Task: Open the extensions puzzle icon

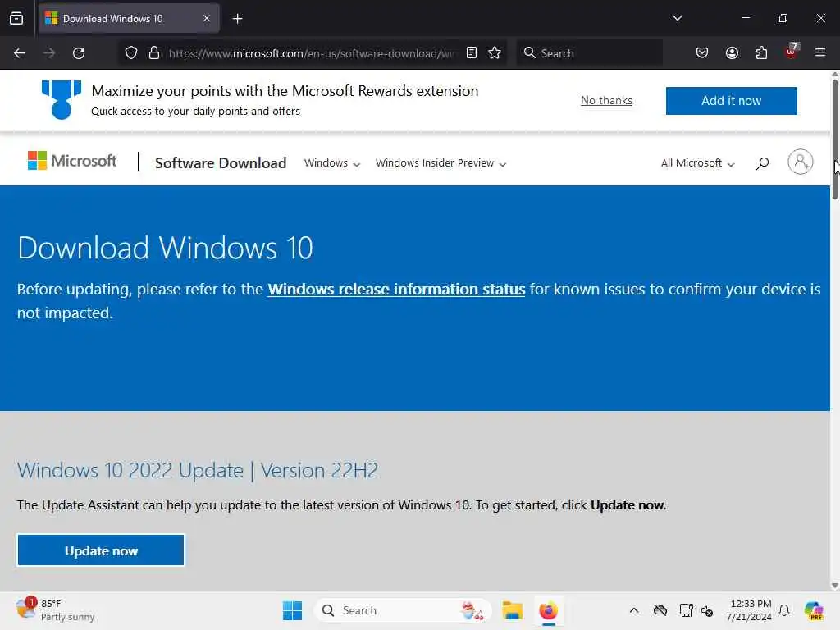Action: (761, 52)
